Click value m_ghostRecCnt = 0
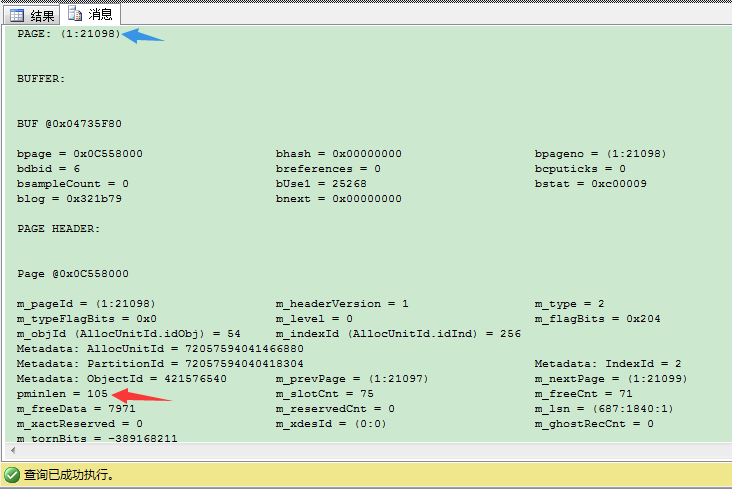Screen dimensions: 732x489 point(594,423)
